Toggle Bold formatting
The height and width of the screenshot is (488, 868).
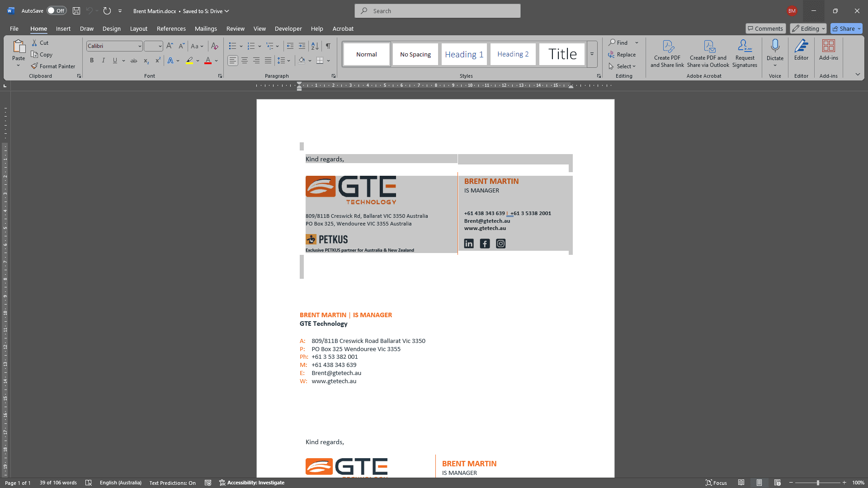pos(92,61)
